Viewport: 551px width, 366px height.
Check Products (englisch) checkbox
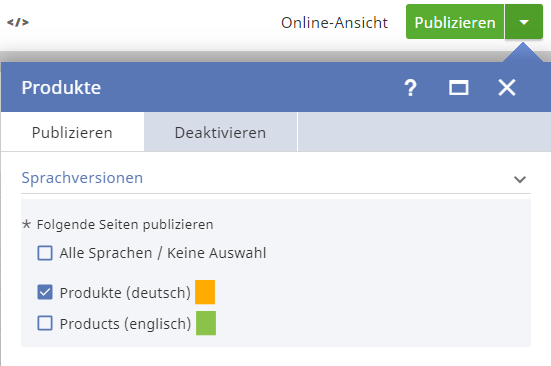coord(45,323)
